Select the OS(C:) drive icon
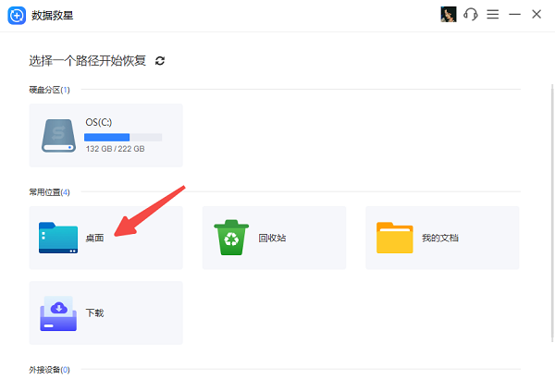This screenshot has height=392, width=555. pos(58,136)
